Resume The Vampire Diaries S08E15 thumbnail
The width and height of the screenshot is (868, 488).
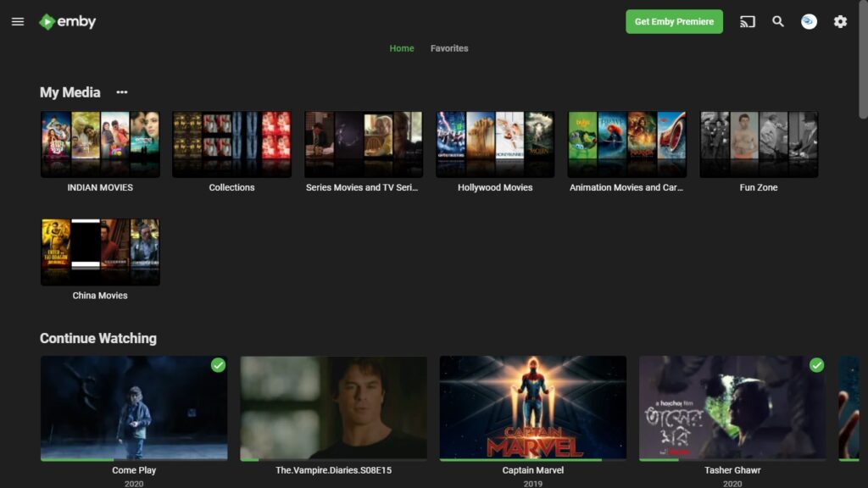point(333,408)
